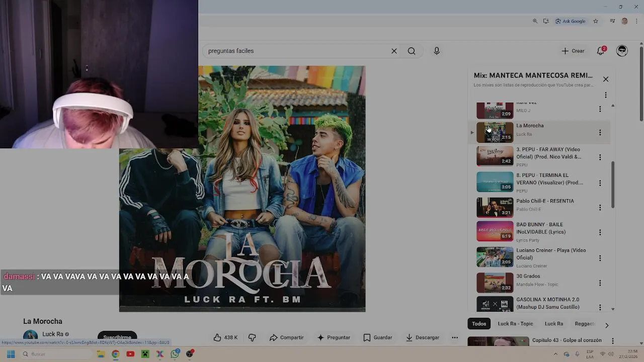The width and height of the screenshot is (644, 362).
Task: Open options for 30 Grados item
Action: (x=600, y=283)
